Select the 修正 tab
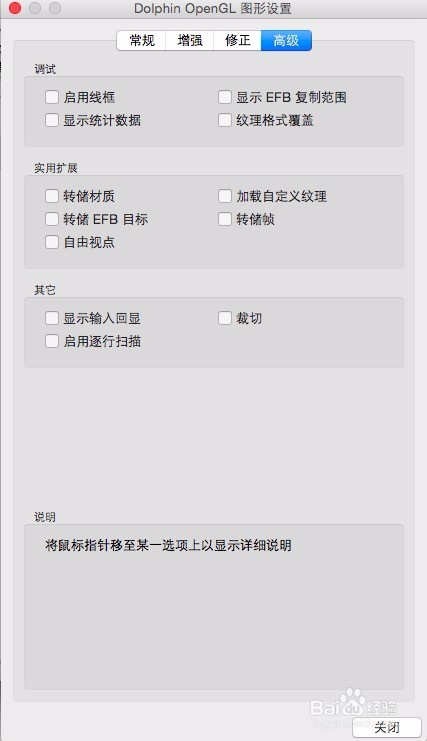The image size is (427, 741). (x=238, y=40)
